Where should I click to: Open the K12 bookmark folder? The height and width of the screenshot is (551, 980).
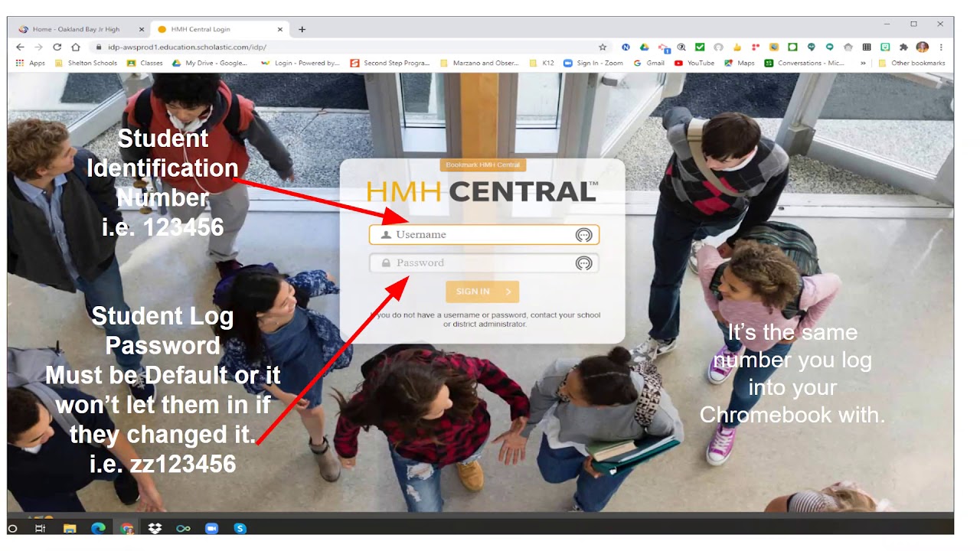[x=542, y=63]
